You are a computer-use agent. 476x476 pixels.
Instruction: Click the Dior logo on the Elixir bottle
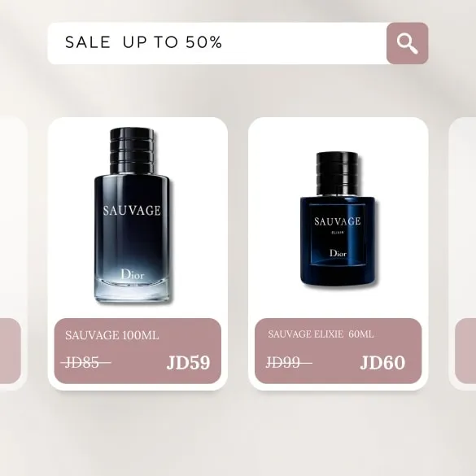coord(338,253)
